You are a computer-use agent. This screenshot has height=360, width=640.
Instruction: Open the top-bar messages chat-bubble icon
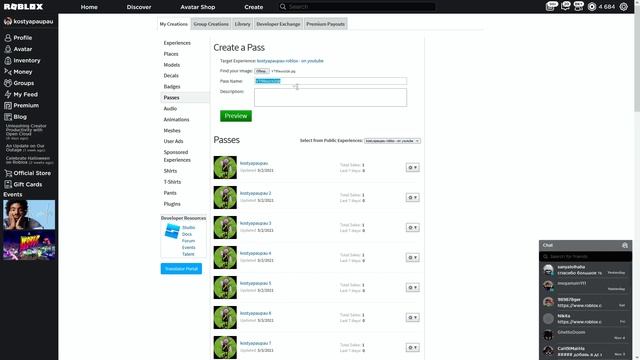(x=565, y=6)
